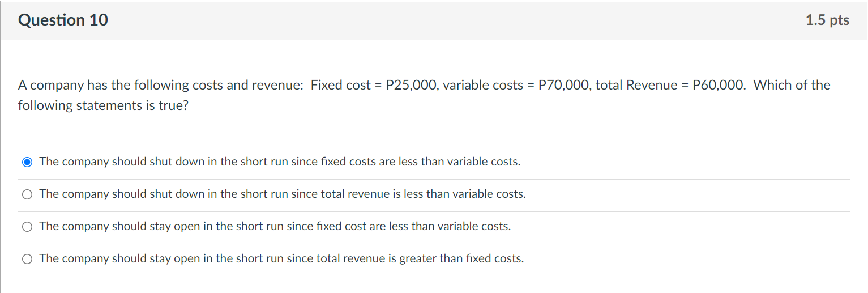Click 'Which of the' at prompt line end
The height and width of the screenshot is (293, 868).
(x=792, y=85)
